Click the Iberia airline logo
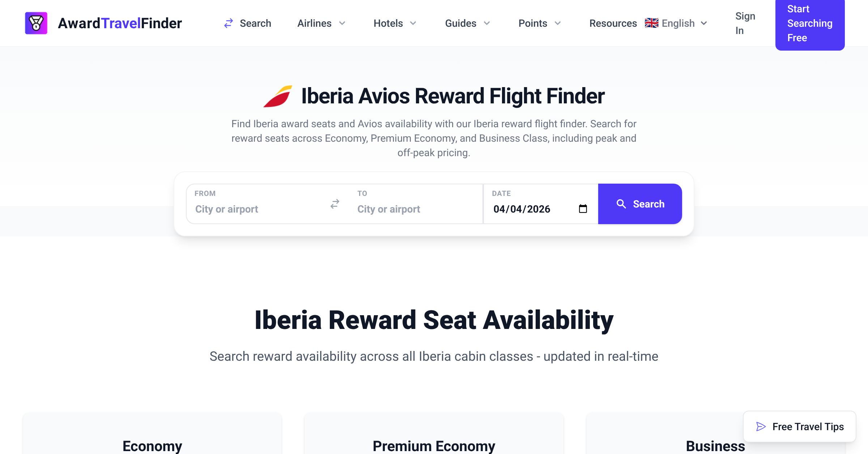 tap(277, 96)
